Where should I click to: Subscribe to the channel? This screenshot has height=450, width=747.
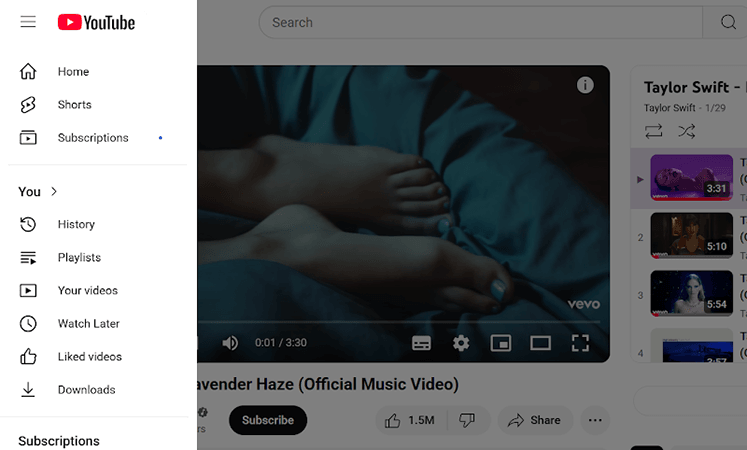(x=268, y=420)
